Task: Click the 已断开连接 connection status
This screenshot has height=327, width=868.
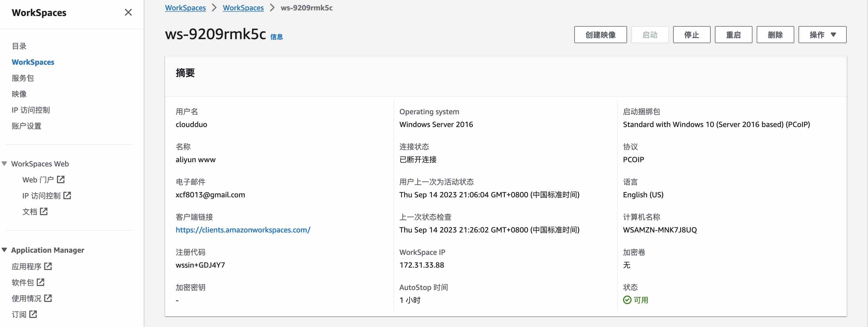Action: point(418,160)
